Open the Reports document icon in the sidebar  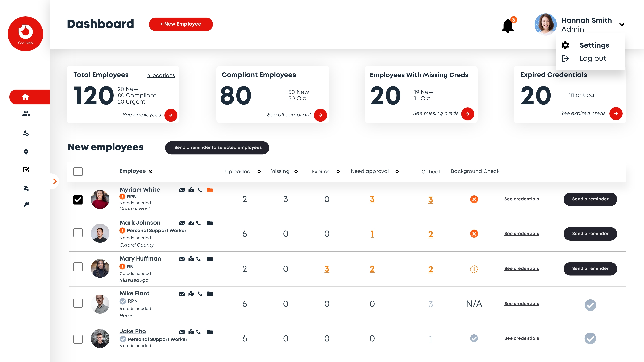tap(26, 189)
